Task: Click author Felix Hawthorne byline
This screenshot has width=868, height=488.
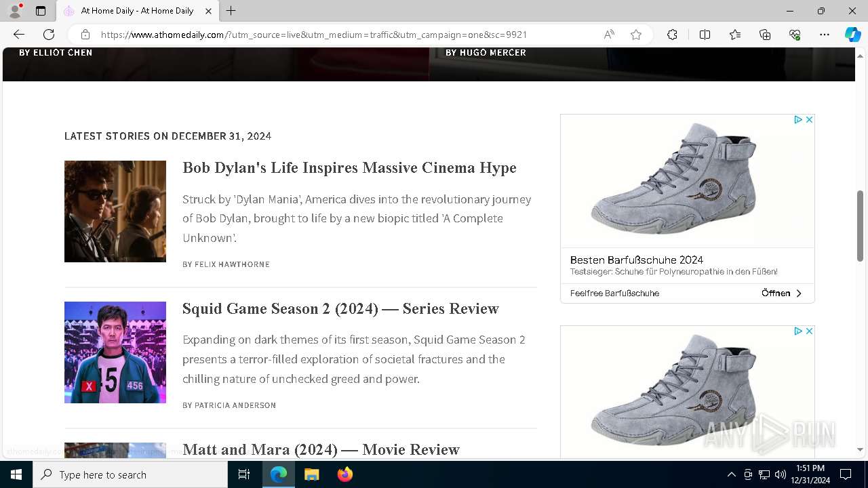Action: tap(226, 264)
